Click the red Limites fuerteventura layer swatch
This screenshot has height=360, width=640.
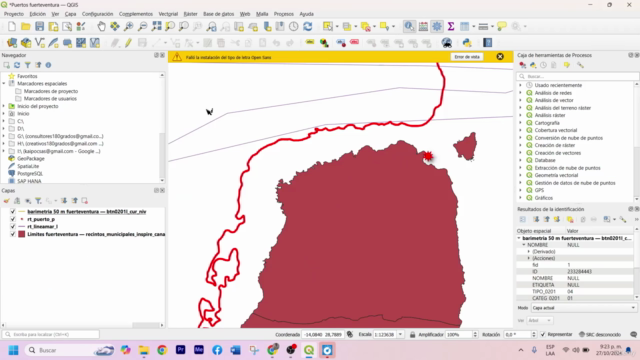click(x=22, y=234)
